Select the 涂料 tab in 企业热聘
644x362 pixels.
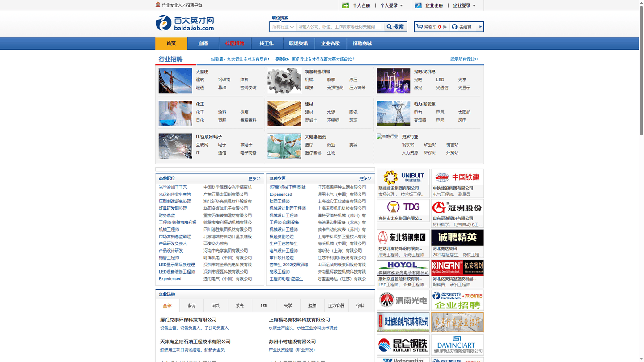(x=360, y=306)
